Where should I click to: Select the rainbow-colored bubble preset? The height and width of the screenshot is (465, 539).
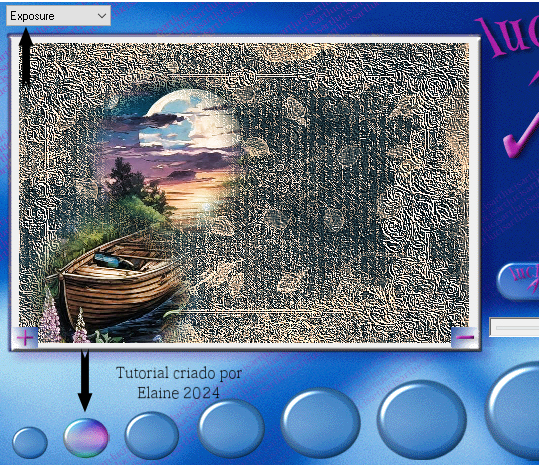point(86,438)
